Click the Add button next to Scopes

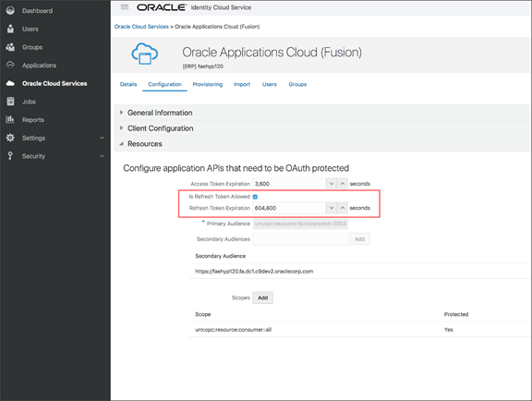click(x=262, y=298)
